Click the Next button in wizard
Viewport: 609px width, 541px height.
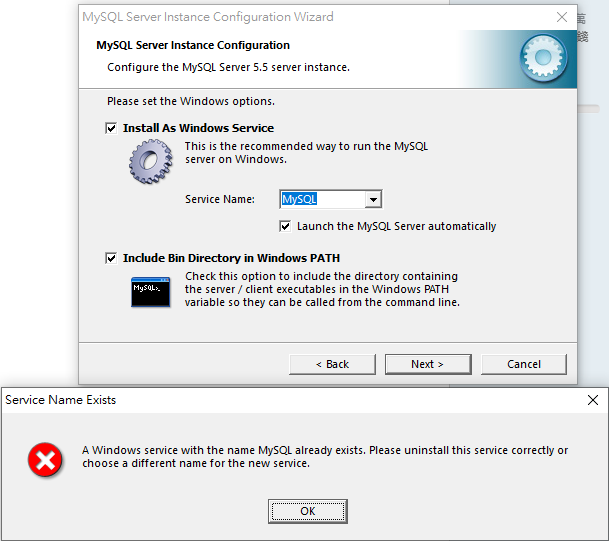coord(428,364)
